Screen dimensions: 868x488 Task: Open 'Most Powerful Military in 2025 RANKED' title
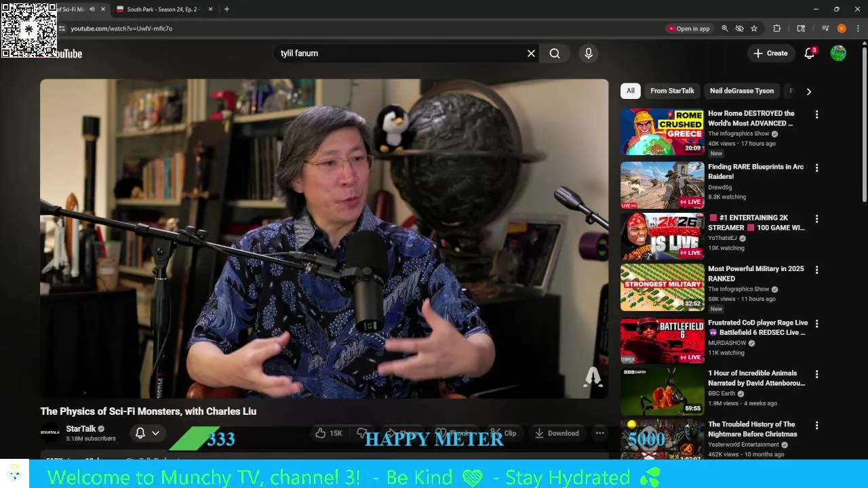pos(755,274)
